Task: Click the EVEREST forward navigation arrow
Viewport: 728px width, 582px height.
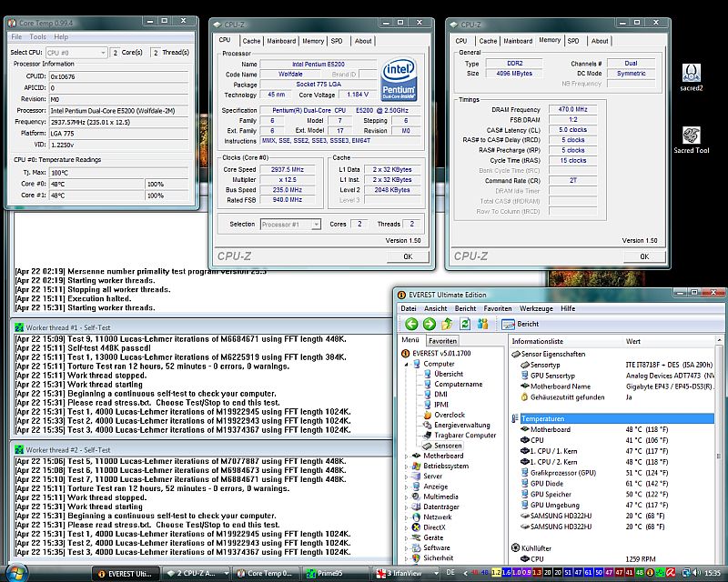Action: [429, 324]
